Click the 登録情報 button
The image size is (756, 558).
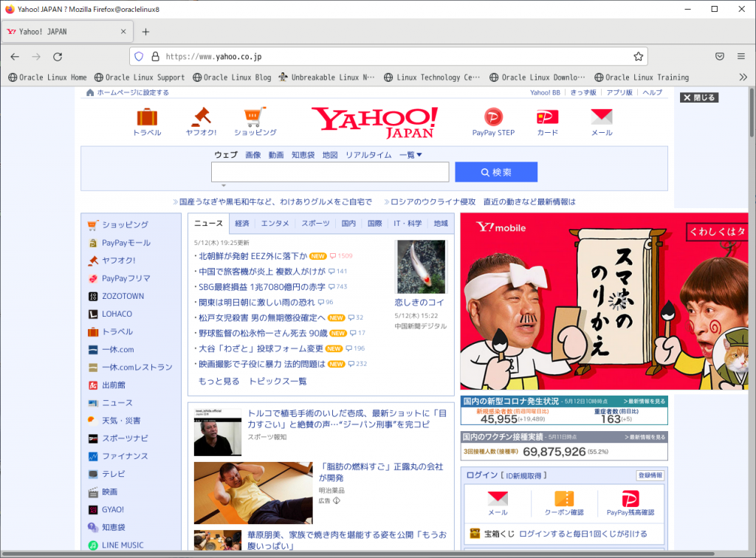point(650,475)
